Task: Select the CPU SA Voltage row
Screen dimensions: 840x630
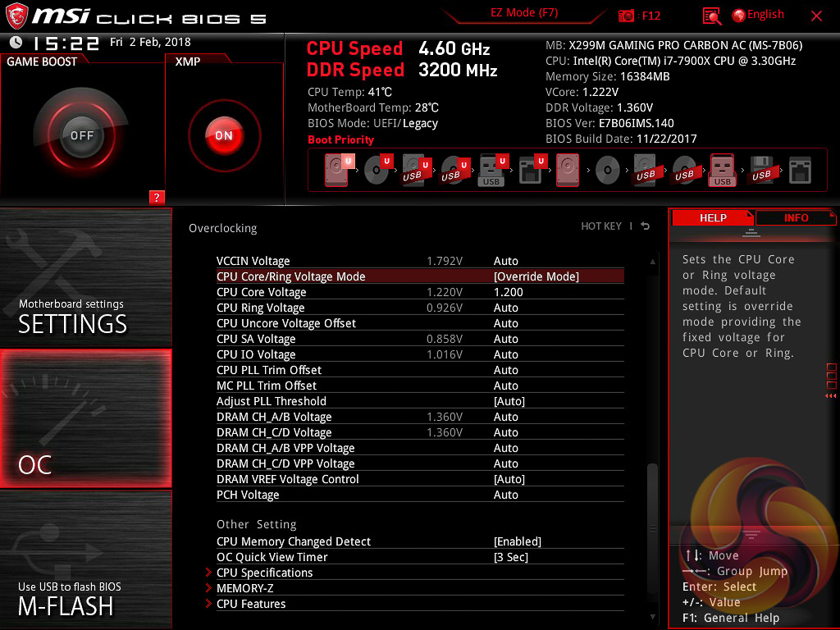Action: coord(420,339)
